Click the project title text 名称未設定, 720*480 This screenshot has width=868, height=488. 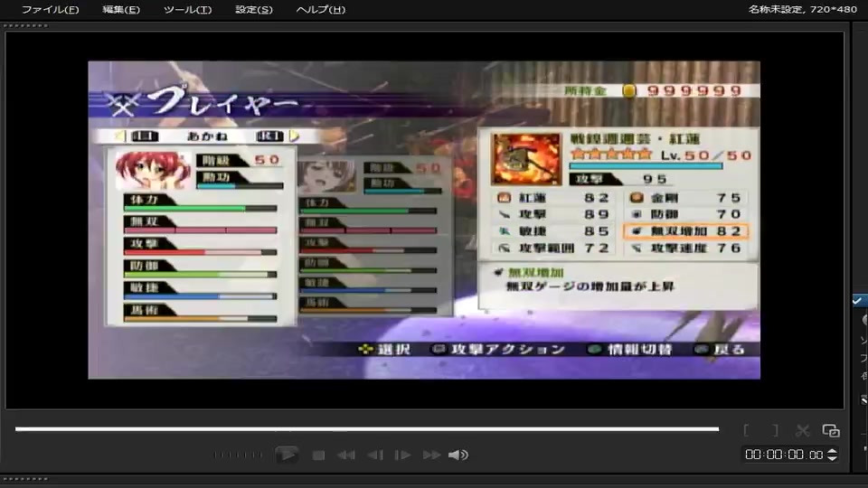(802, 9)
